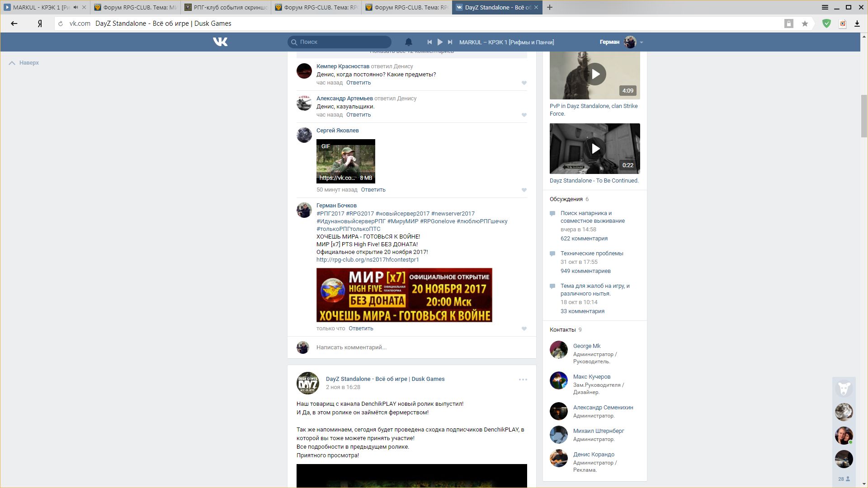
Task: Click Ответить under Александр Артемьев's comment
Action: click(358, 115)
